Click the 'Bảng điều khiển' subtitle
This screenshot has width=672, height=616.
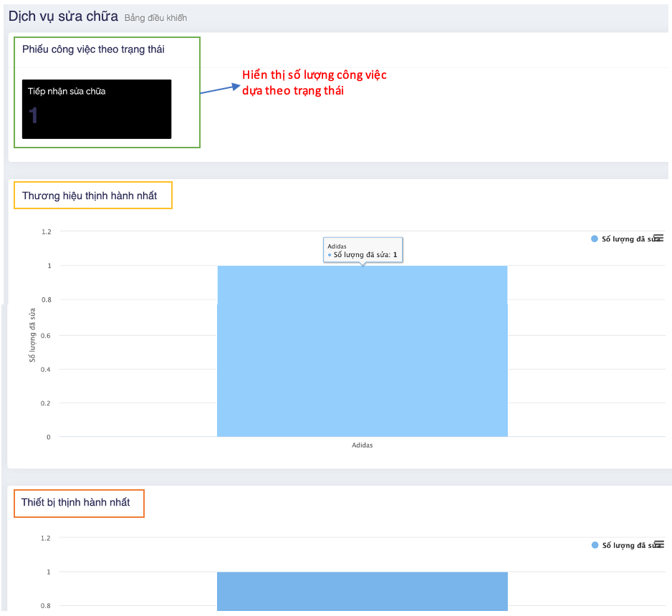pyautogui.click(x=155, y=18)
